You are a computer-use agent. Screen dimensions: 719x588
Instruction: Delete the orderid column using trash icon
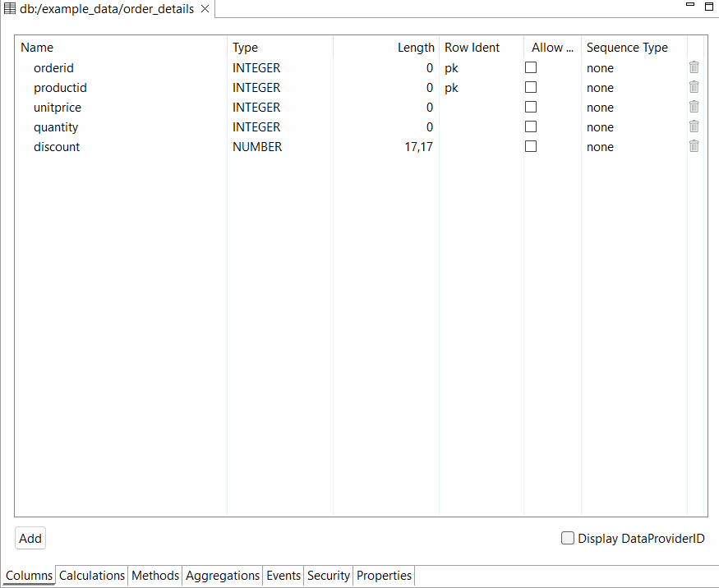coord(694,67)
